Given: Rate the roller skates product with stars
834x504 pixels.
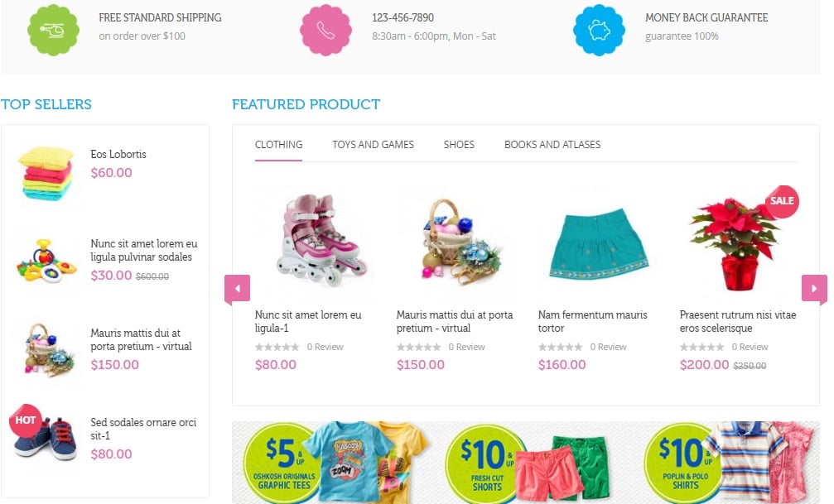Looking at the screenshot, I should tap(277, 347).
